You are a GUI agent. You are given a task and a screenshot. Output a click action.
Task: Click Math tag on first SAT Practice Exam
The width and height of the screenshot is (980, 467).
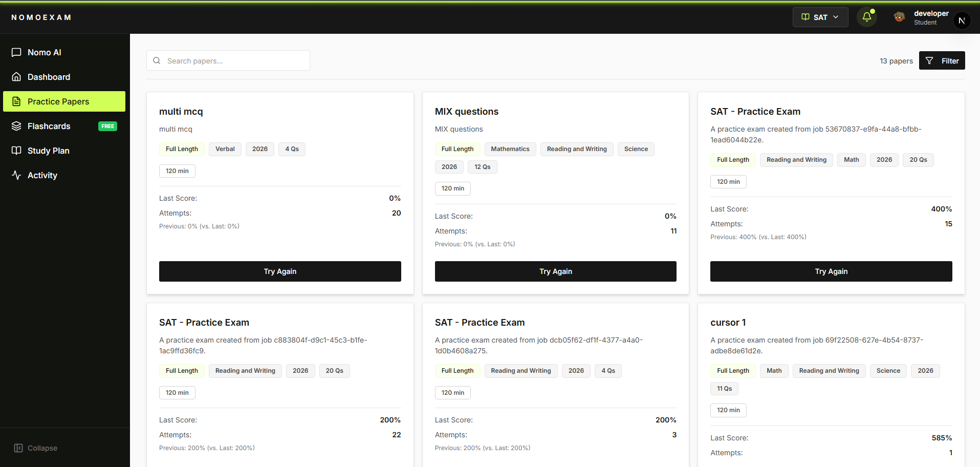pos(852,160)
